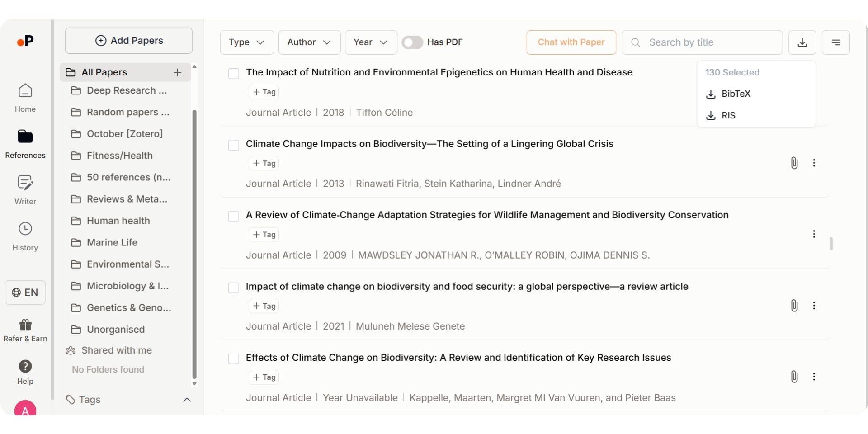Click the Chat with Paper button

(x=571, y=42)
